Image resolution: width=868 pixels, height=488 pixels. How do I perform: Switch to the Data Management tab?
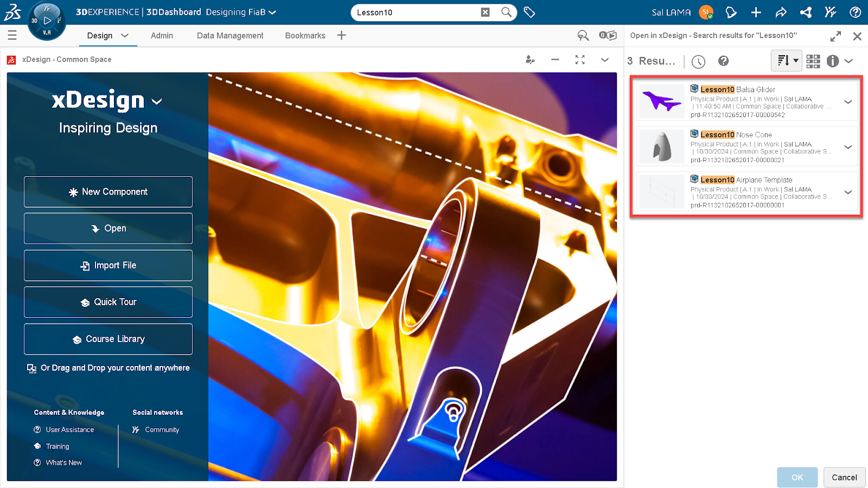230,36
